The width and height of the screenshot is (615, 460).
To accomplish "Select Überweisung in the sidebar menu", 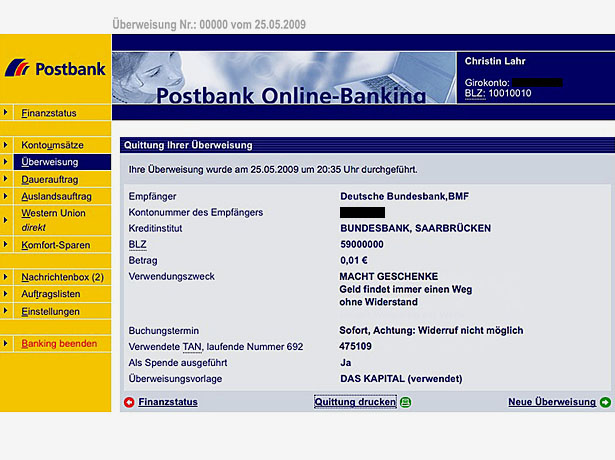I will [x=50, y=162].
